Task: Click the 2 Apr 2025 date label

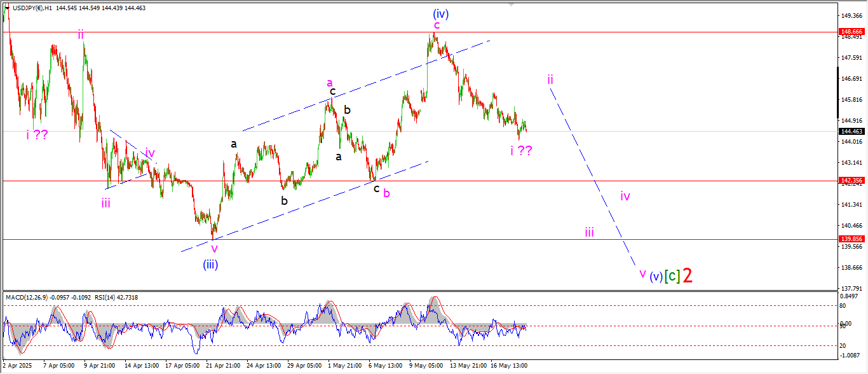Action: (x=18, y=366)
